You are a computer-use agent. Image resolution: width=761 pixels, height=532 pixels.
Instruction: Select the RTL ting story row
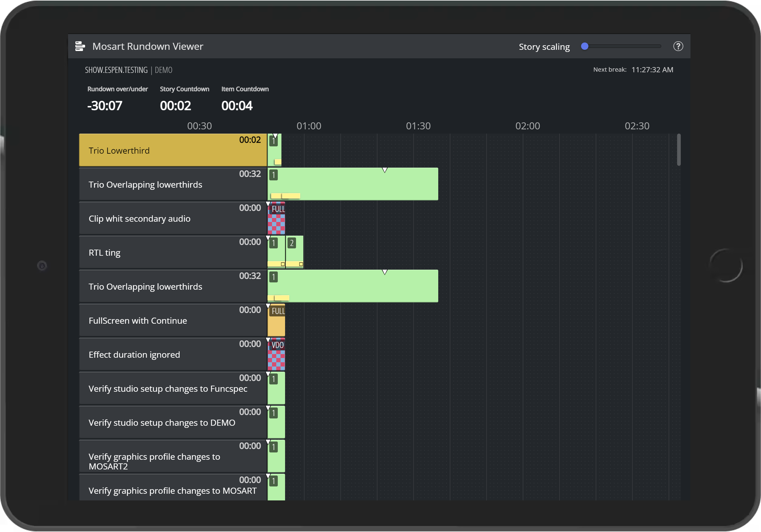[x=173, y=252]
